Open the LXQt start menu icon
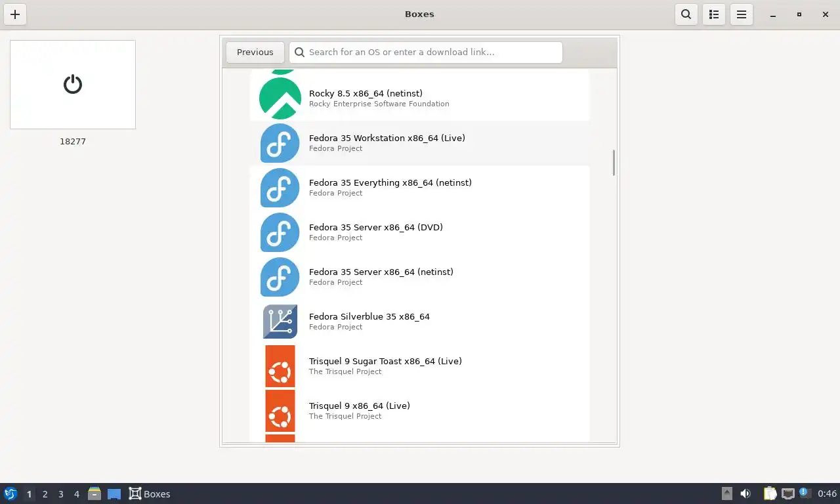Screen dimensions: 840x504 coord(10,493)
